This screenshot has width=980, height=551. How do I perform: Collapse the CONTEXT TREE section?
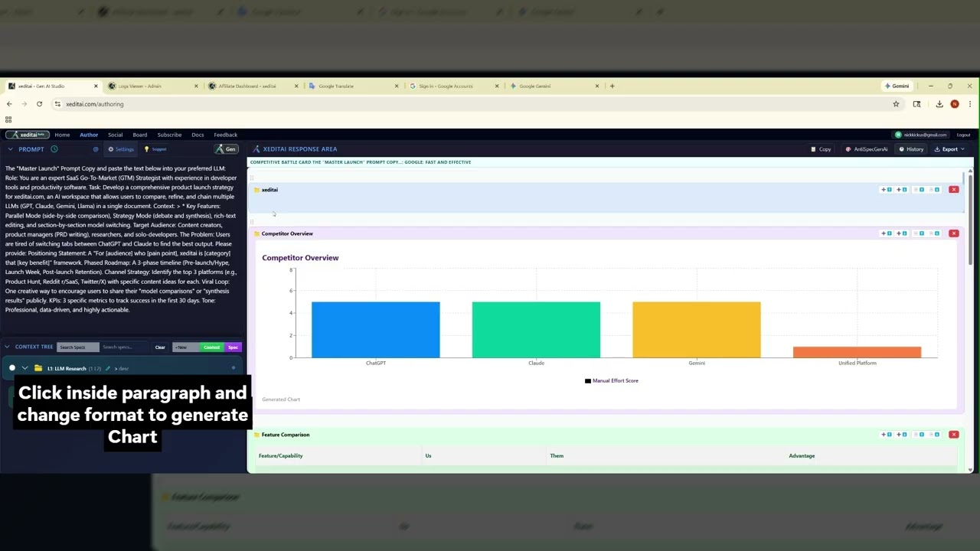[8, 347]
